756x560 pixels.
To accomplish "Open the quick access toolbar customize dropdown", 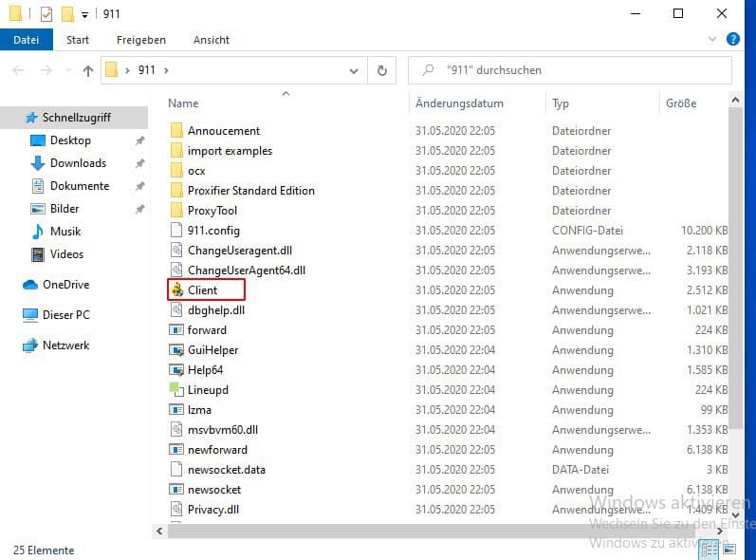I will (85, 15).
